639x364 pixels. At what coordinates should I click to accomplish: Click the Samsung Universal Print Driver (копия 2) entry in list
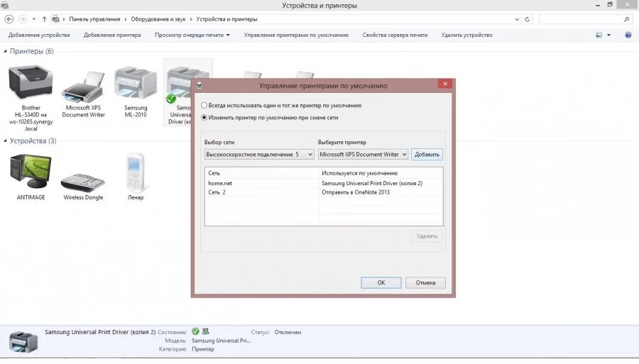[372, 183]
